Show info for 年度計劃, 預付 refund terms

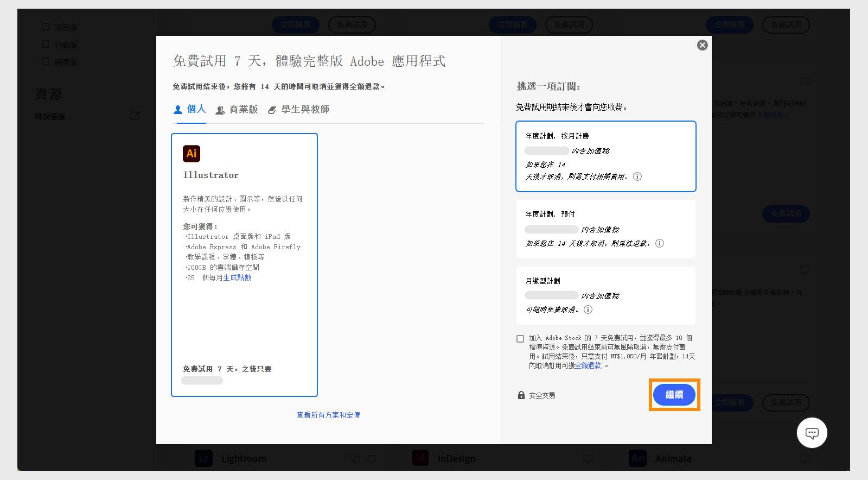click(660, 243)
